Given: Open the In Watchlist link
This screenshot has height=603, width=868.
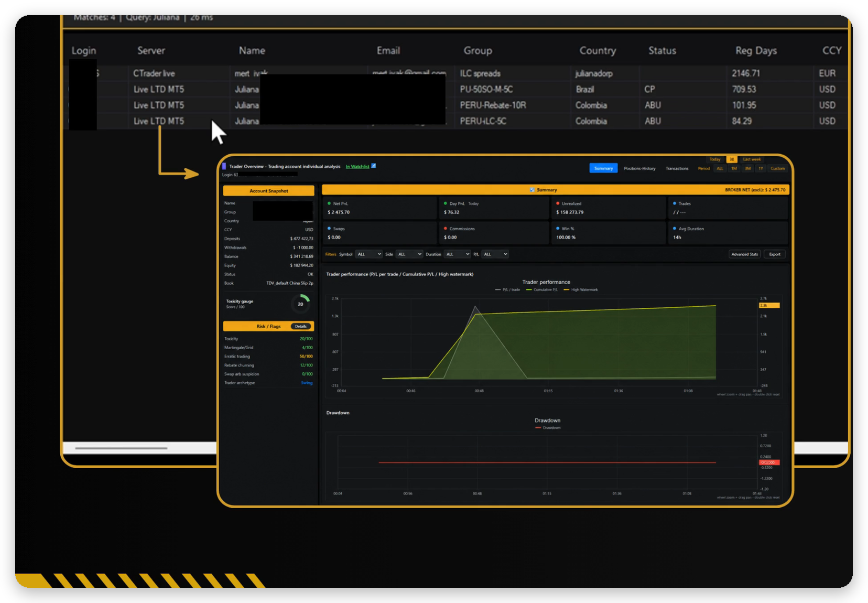Looking at the screenshot, I should click(357, 167).
